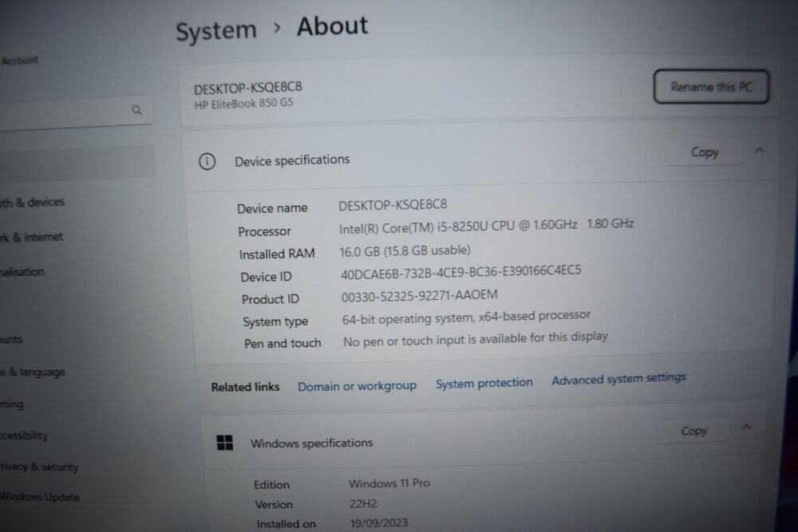798x532 pixels.
Task: Open Accounts in sidebar
Action: pos(11,339)
